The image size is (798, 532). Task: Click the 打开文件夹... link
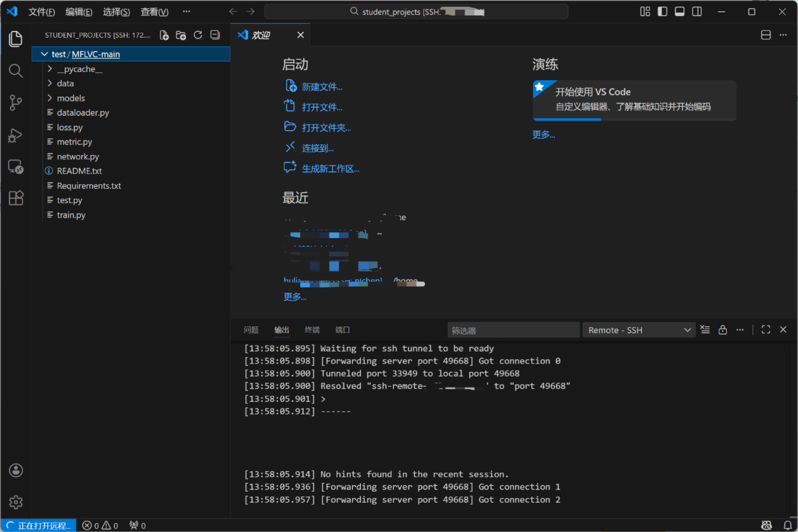pyautogui.click(x=326, y=128)
